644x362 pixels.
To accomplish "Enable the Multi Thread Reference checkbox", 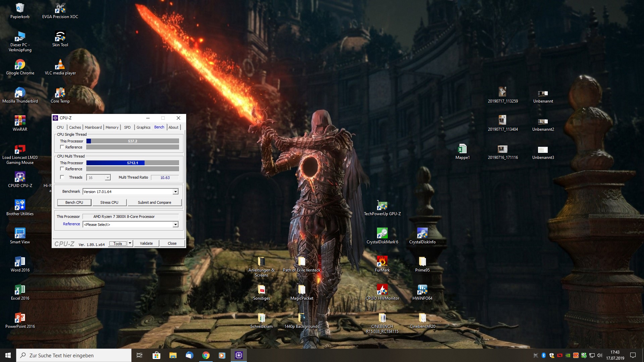I will pos(62,169).
